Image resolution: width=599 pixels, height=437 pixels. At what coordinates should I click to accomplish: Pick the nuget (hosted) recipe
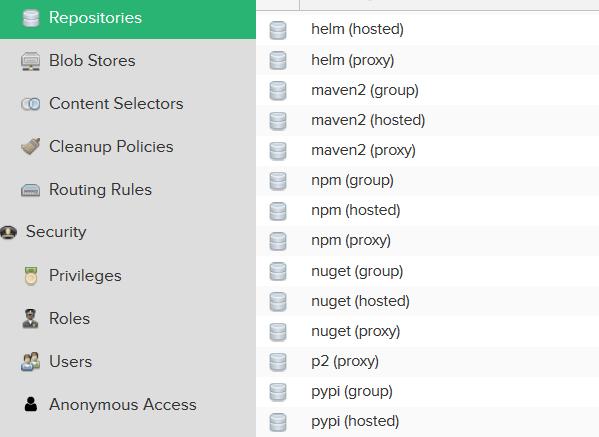(427, 301)
